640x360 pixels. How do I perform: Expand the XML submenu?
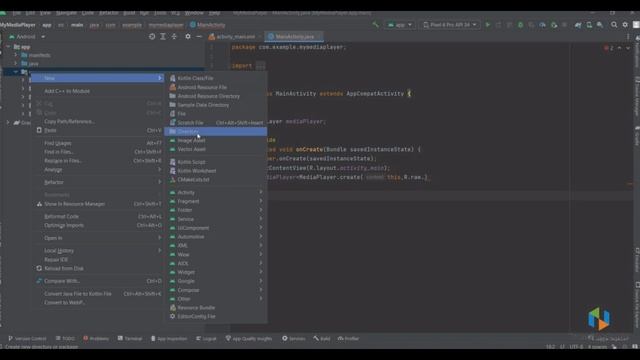coord(216,246)
